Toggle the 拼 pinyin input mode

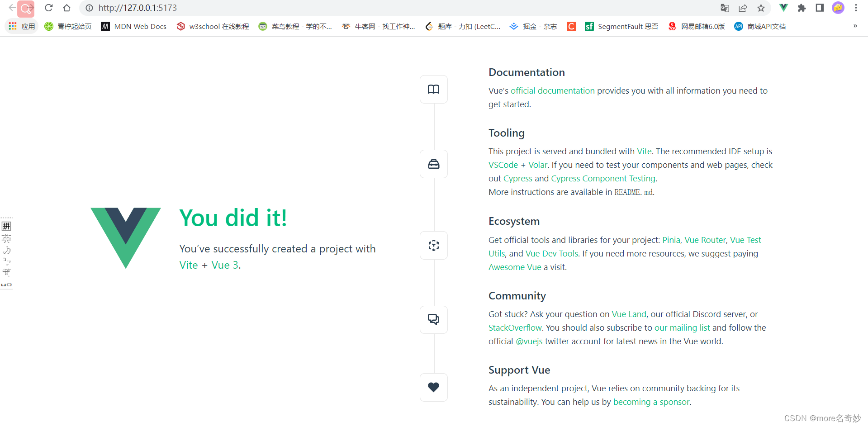click(x=6, y=226)
